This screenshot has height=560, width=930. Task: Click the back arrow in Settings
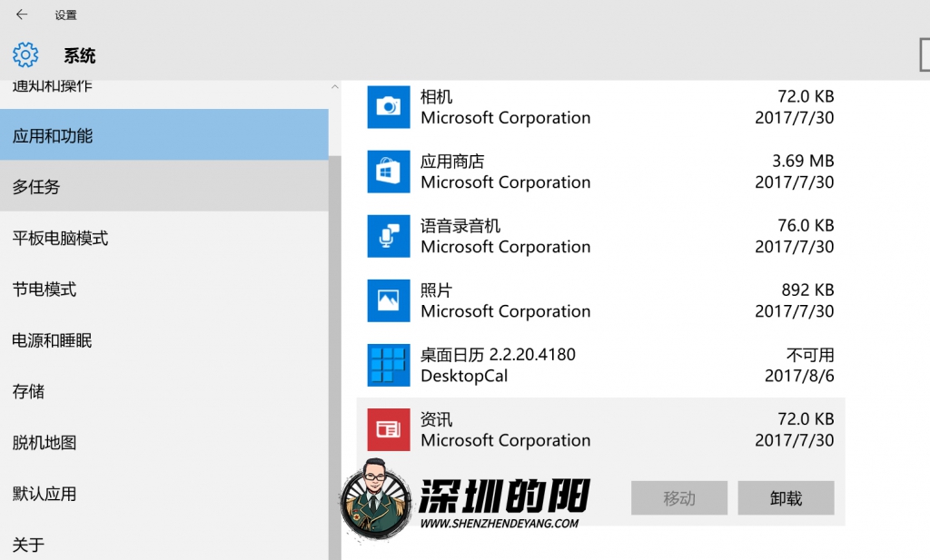[22, 15]
